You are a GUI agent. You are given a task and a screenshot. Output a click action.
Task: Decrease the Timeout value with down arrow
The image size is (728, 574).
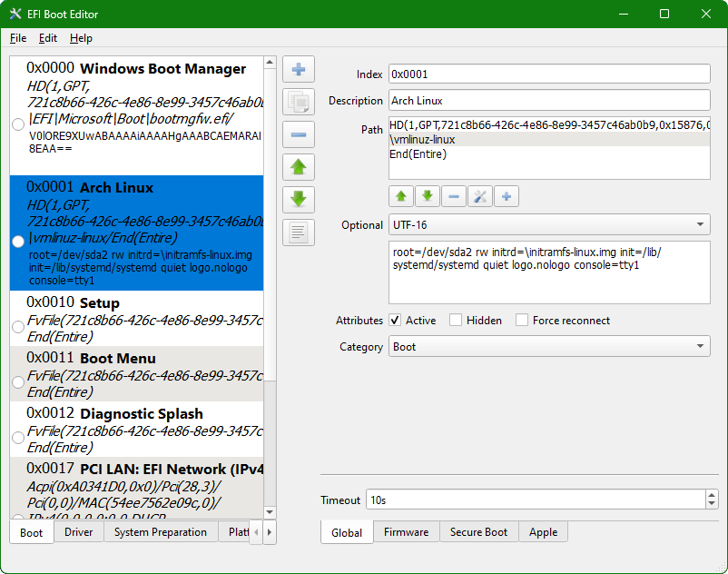(x=712, y=504)
